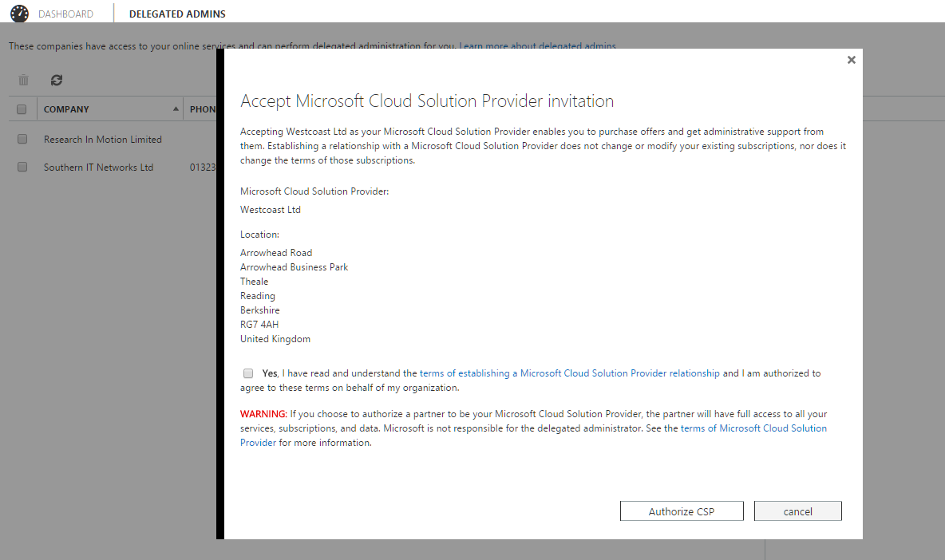The width and height of the screenshot is (945, 560).
Task: Sort by Company column arrow
Action: [176, 109]
